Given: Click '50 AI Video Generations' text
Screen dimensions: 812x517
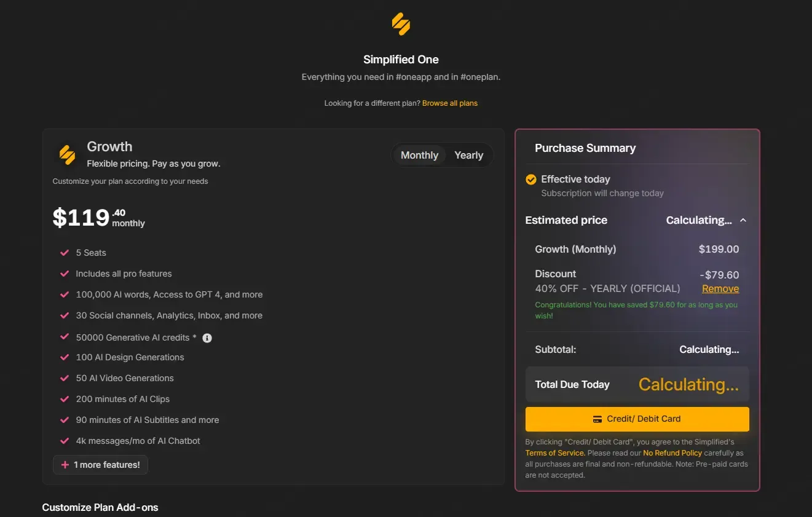Looking at the screenshot, I should (x=125, y=378).
